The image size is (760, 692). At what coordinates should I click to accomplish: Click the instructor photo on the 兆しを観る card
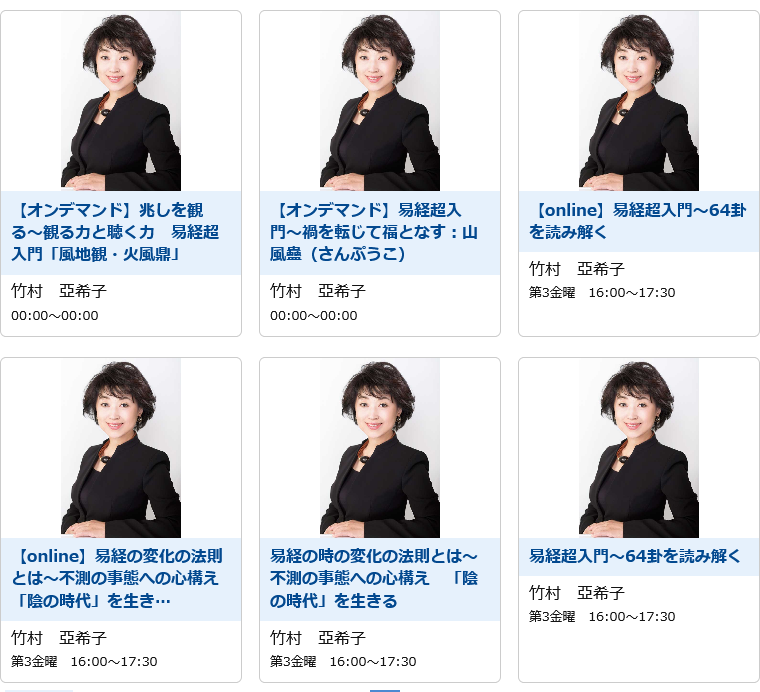pyautogui.click(x=121, y=101)
